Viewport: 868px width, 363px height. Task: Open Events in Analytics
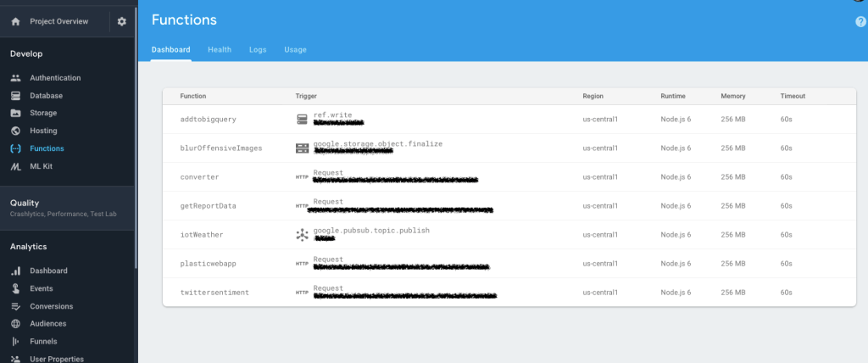pos(42,288)
